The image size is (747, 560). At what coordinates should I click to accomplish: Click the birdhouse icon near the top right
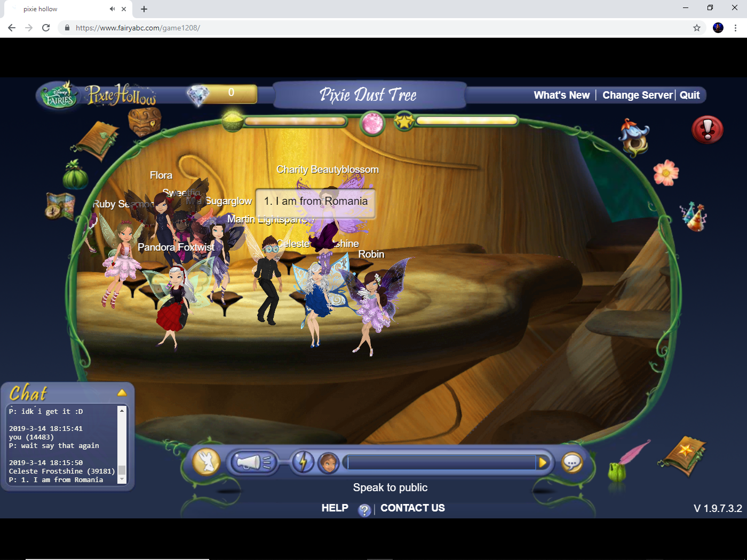coord(634,138)
